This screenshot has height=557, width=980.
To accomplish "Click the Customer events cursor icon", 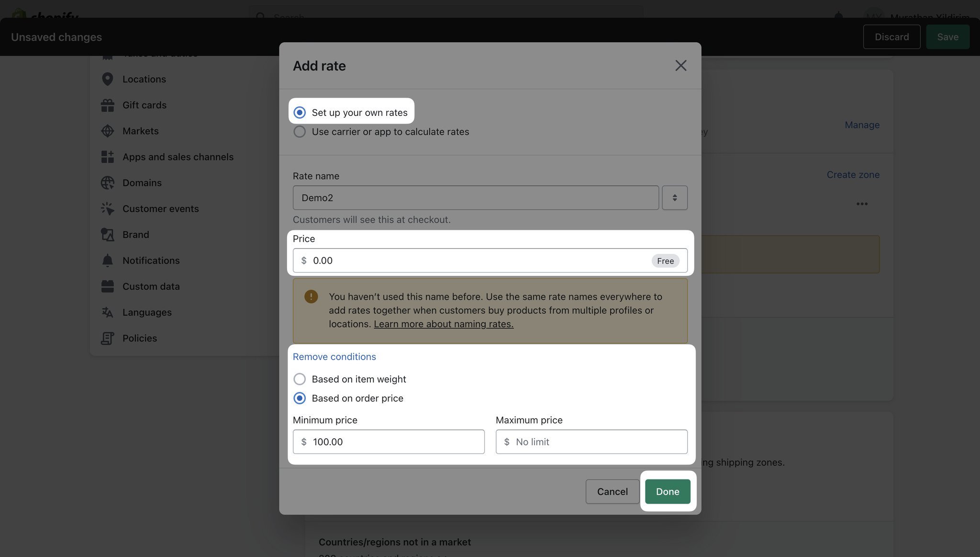I will pyautogui.click(x=108, y=208).
